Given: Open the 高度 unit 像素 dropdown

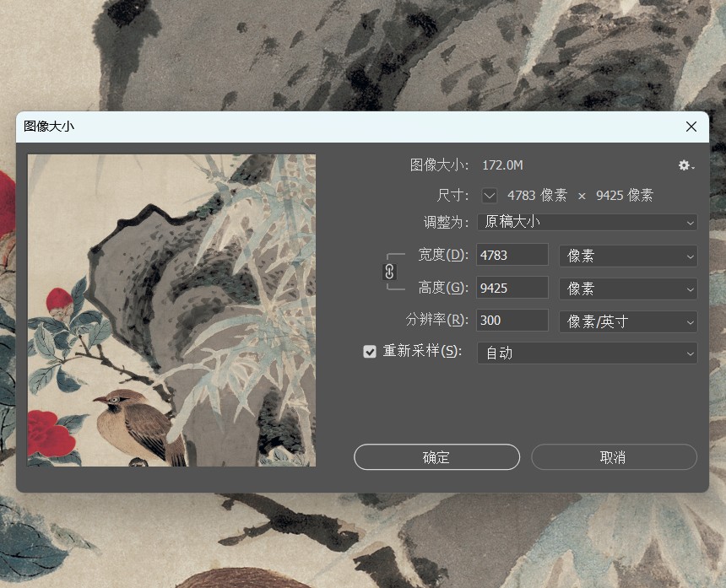Looking at the screenshot, I should (628, 289).
